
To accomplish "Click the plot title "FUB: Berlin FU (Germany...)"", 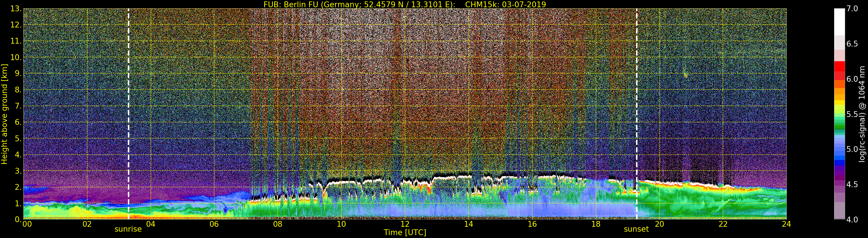I will 405,4.
